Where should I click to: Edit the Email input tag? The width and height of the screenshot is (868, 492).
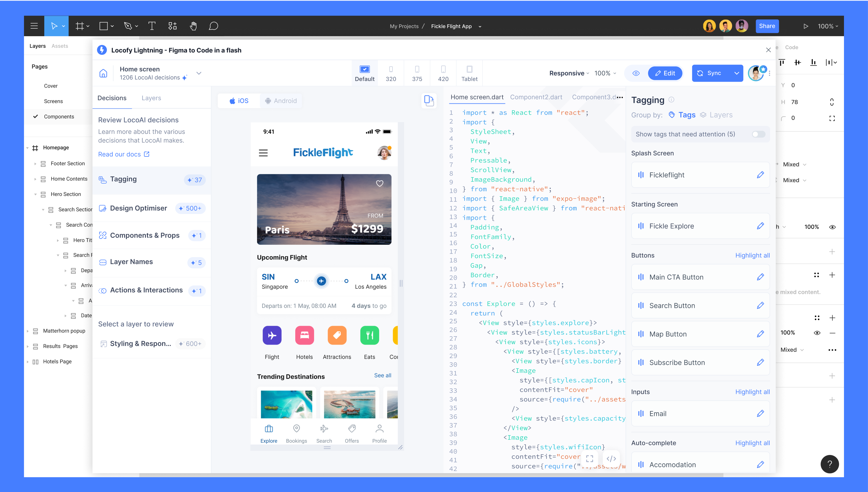760,413
